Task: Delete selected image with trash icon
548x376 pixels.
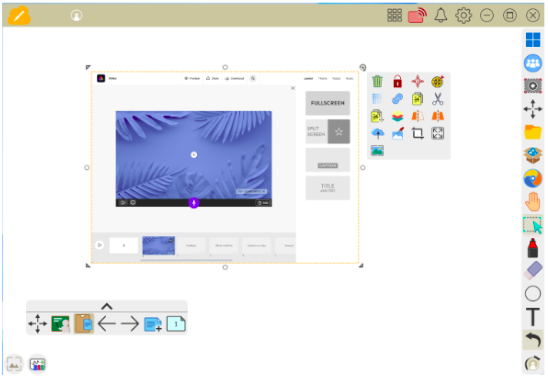Action: pyautogui.click(x=377, y=81)
